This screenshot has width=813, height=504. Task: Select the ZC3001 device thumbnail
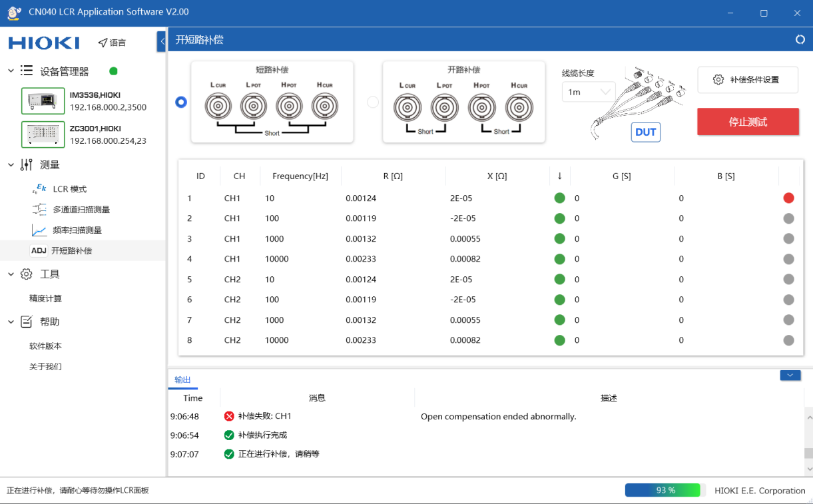point(43,134)
